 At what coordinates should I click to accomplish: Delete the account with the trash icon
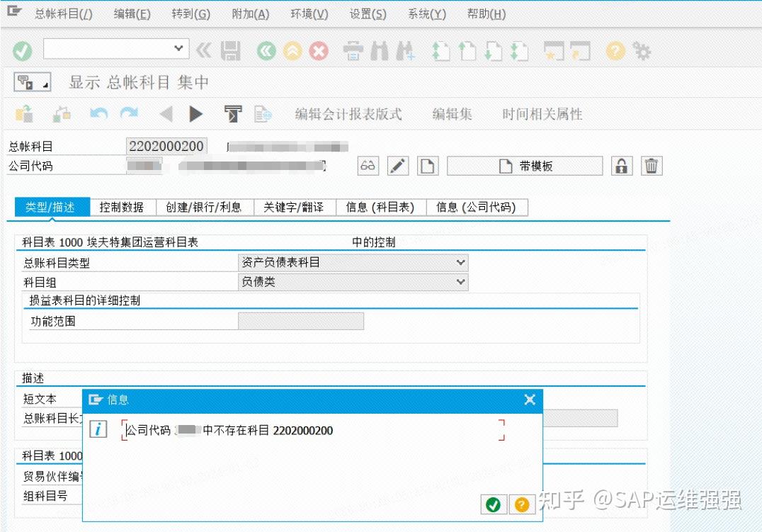pos(651,166)
